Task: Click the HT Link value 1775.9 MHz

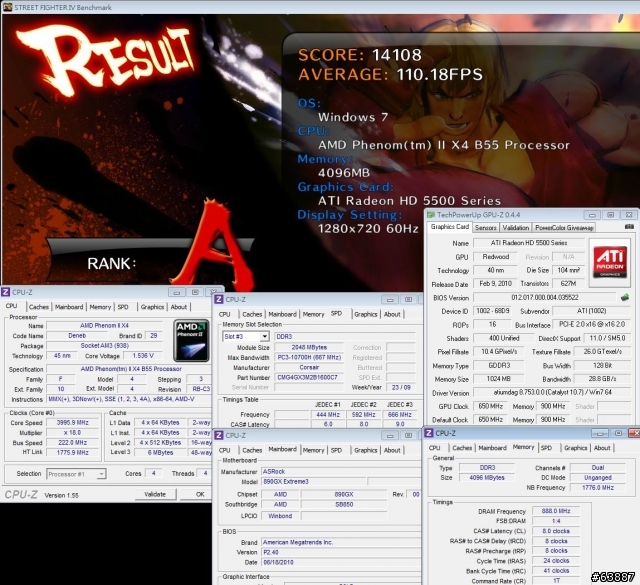Action: 72,452
